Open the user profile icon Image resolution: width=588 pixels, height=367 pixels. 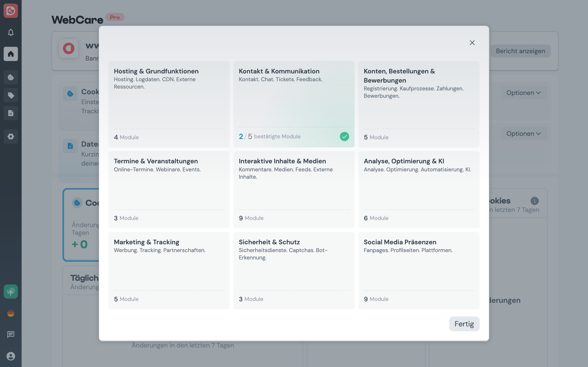click(x=11, y=356)
